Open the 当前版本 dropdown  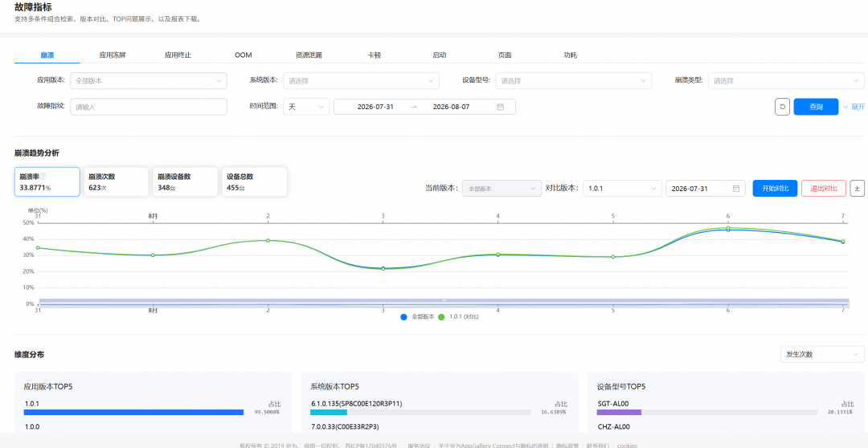point(502,189)
